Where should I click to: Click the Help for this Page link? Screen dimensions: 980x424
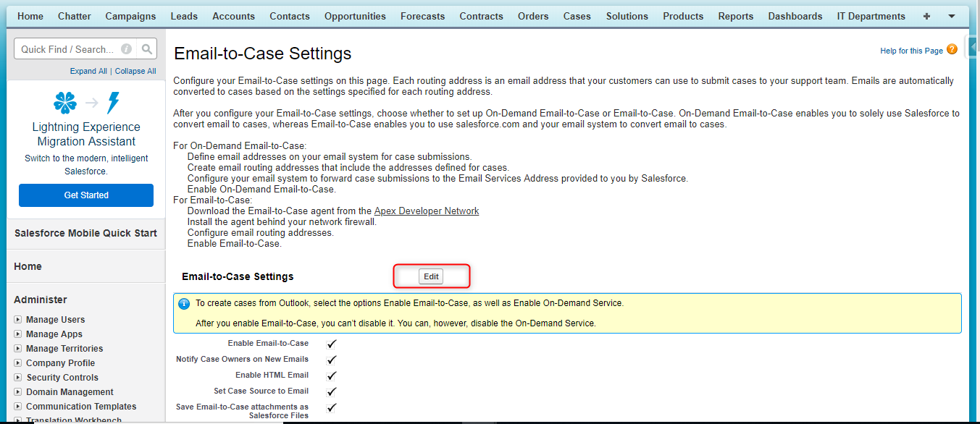pos(911,51)
